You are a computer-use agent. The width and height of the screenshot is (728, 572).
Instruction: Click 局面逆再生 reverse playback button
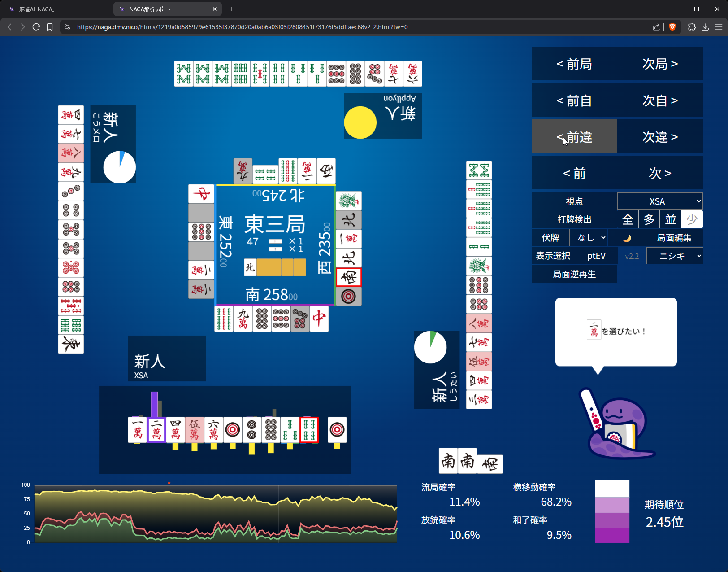click(574, 274)
